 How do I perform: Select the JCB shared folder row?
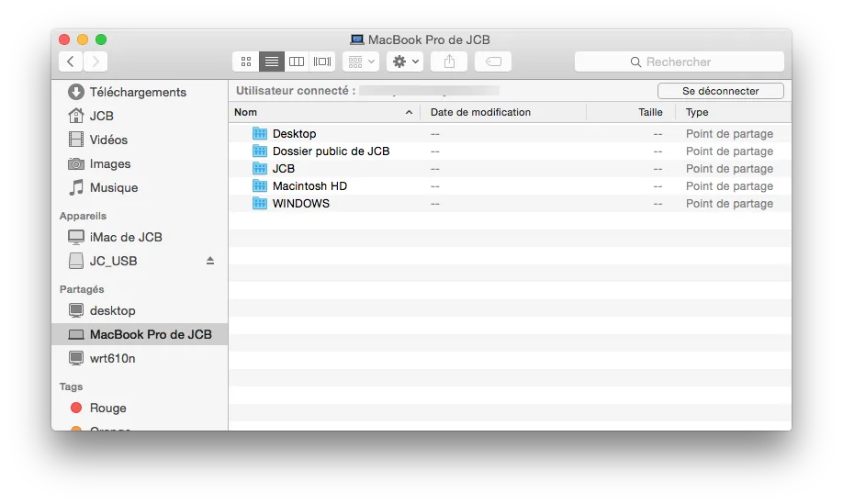tap(510, 169)
